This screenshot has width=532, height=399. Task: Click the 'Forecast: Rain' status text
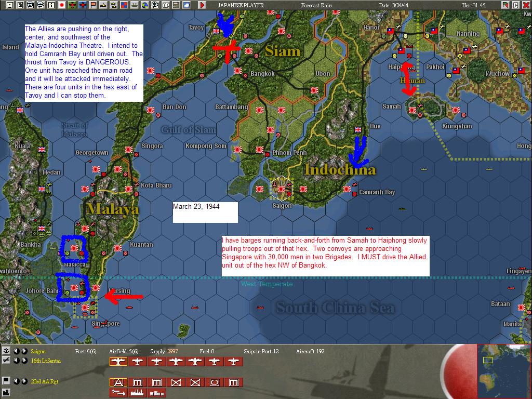click(x=316, y=5)
